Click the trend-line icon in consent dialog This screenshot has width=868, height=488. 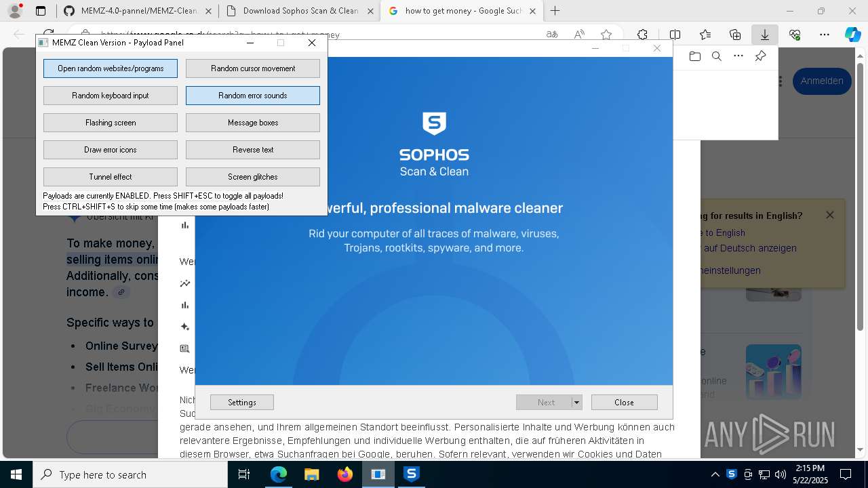(x=184, y=283)
